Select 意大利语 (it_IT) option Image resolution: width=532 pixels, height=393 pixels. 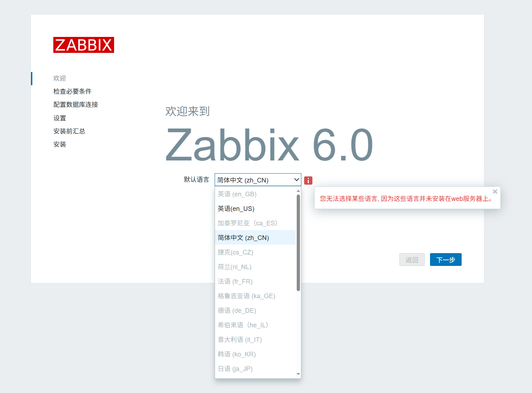pyautogui.click(x=255, y=340)
